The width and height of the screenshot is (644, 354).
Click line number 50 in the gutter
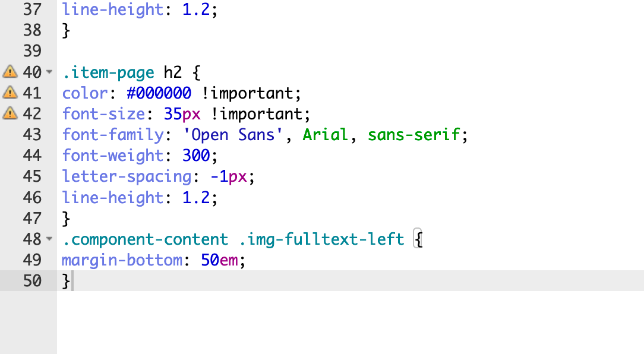pyautogui.click(x=32, y=281)
